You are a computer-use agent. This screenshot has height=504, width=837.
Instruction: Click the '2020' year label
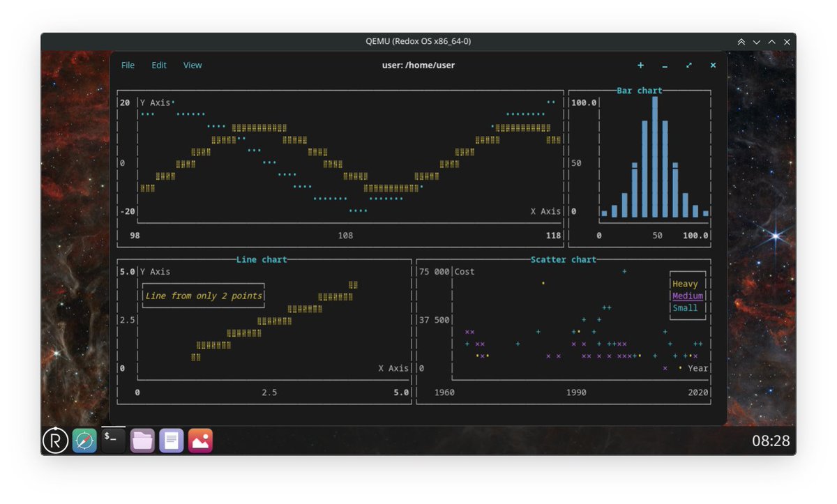pyautogui.click(x=697, y=392)
